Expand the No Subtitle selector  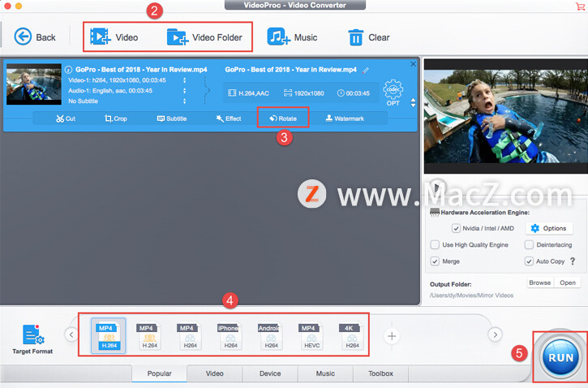click(184, 101)
